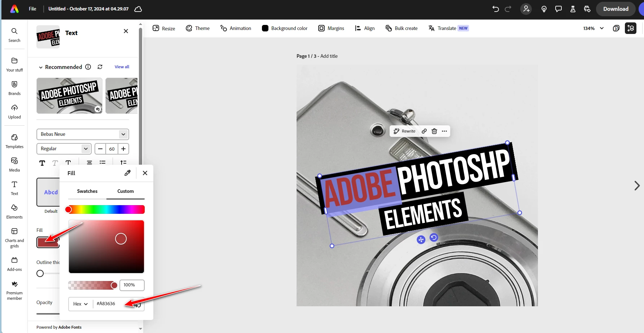This screenshot has width=644, height=333.
Task: Open the Align option
Action: (x=365, y=28)
